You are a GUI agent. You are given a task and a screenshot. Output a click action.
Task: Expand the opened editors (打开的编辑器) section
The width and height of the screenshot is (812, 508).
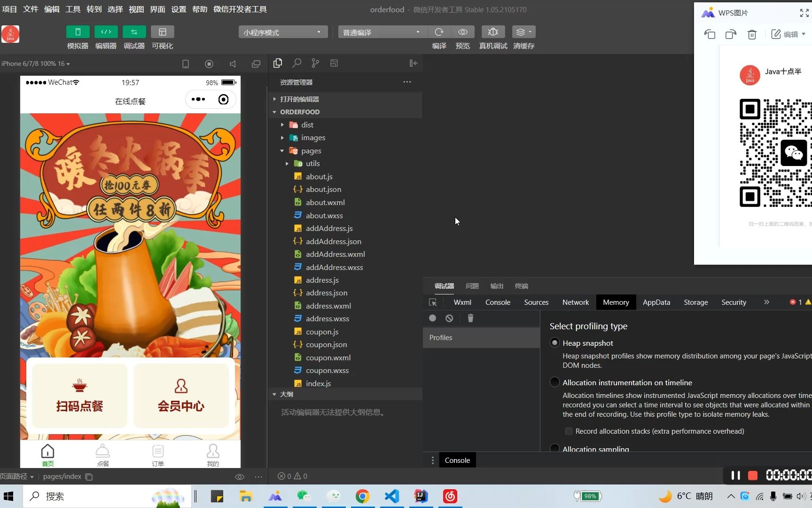345,99
